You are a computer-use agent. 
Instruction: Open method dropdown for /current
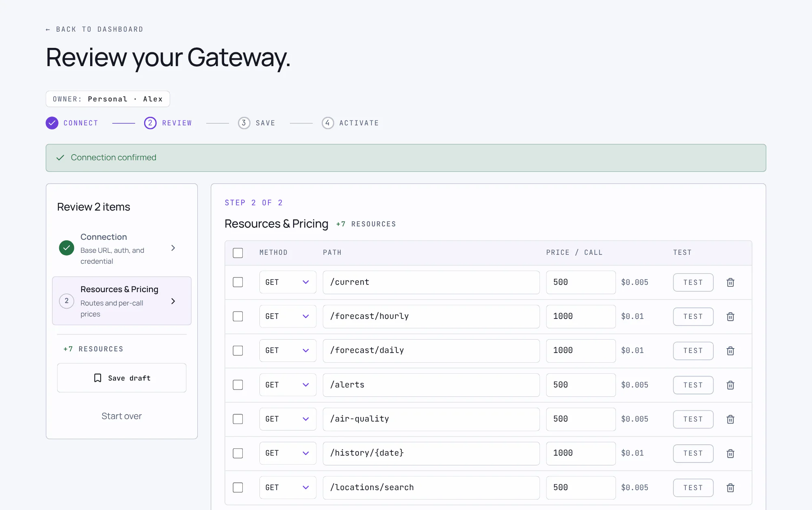288,282
